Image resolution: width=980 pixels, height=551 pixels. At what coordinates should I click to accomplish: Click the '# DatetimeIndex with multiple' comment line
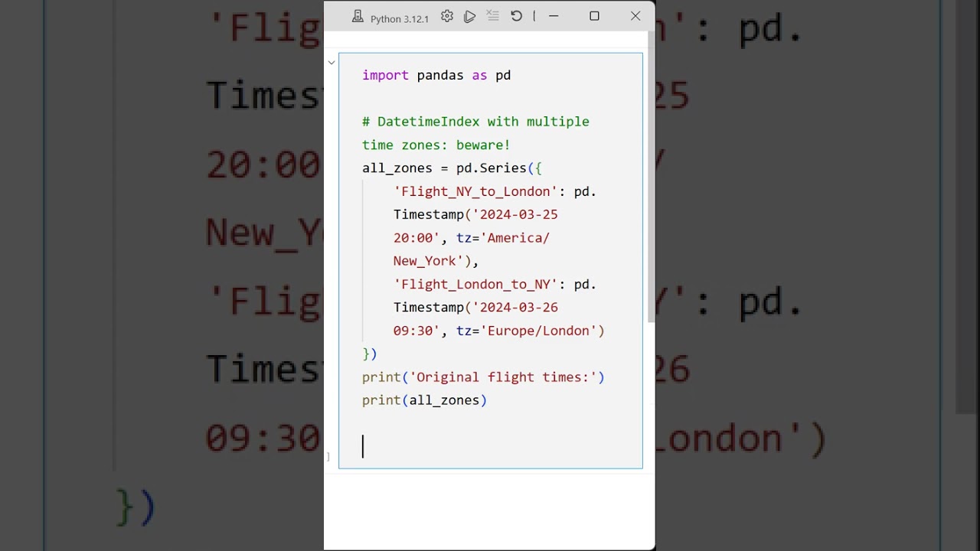click(475, 122)
